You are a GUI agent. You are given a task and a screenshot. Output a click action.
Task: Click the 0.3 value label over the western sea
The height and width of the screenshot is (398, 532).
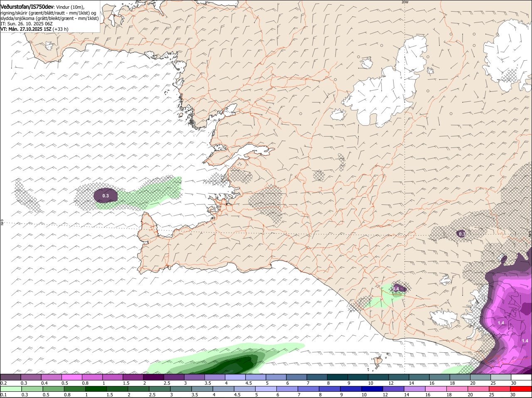(106, 196)
